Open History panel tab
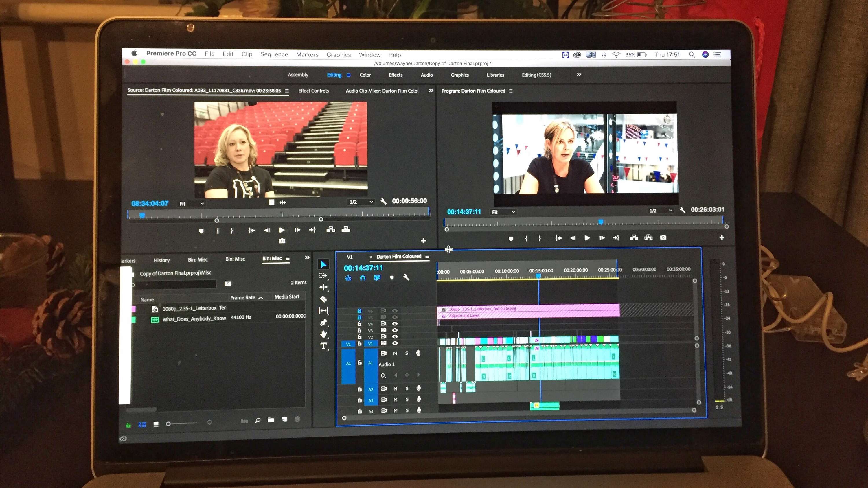This screenshot has height=488, width=868. coord(161,260)
